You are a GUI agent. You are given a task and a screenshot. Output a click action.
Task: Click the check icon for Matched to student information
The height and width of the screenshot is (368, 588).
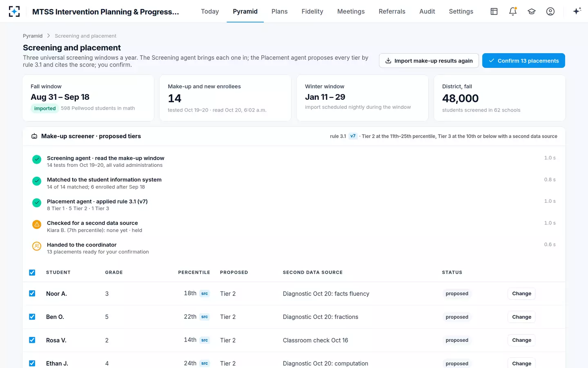point(37,181)
